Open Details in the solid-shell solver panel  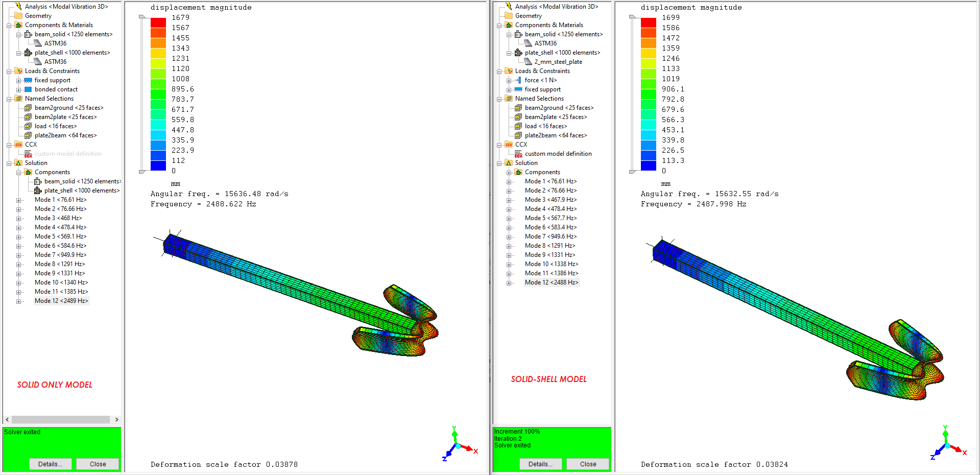(540, 464)
